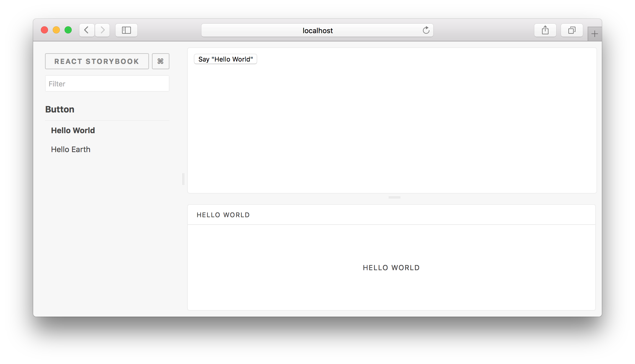Click the Safari back arrow
This screenshot has width=635, height=364.
pos(87,30)
